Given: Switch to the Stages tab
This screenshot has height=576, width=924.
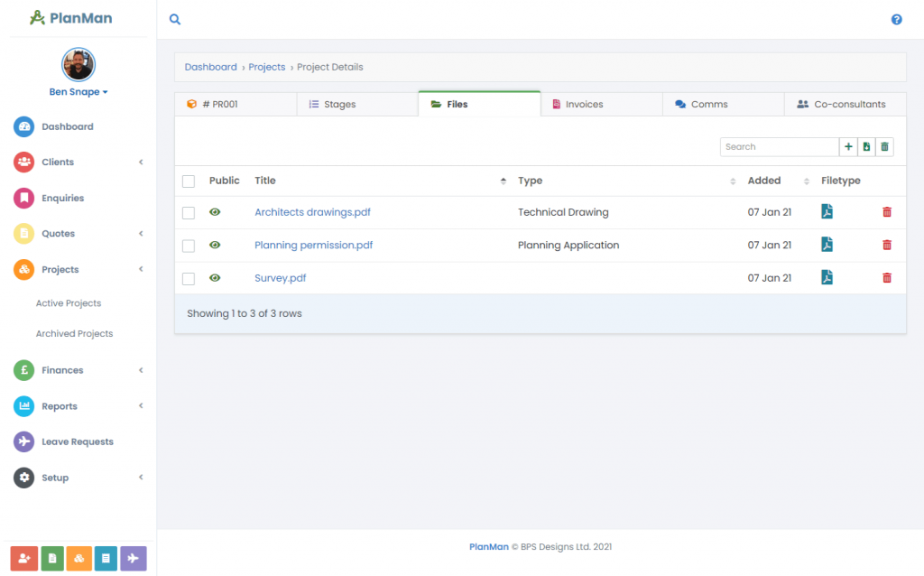Looking at the screenshot, I should (357, 105).
